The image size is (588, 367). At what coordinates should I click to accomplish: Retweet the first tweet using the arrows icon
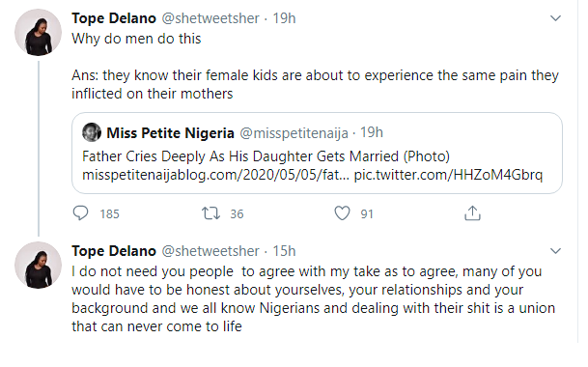point(210,213)
